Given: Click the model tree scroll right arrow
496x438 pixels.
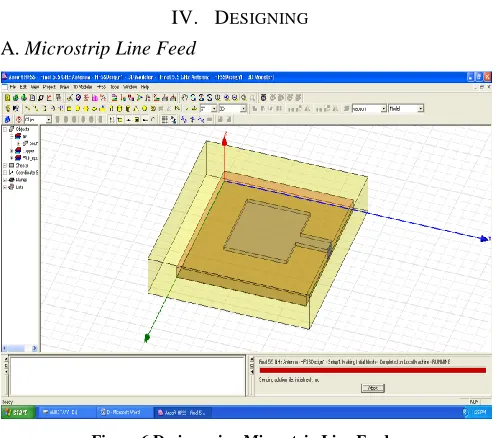Looking at the screenshot, I should 34,348.
